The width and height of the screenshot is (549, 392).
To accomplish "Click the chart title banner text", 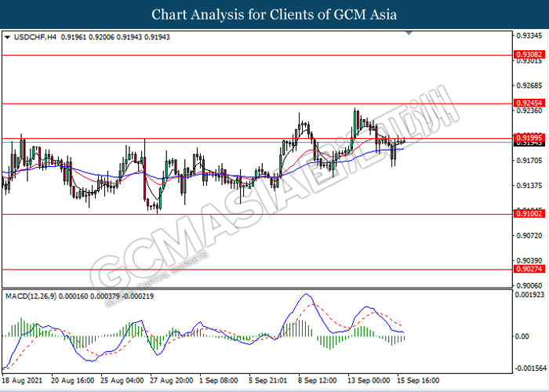I will tap(274, 14).
